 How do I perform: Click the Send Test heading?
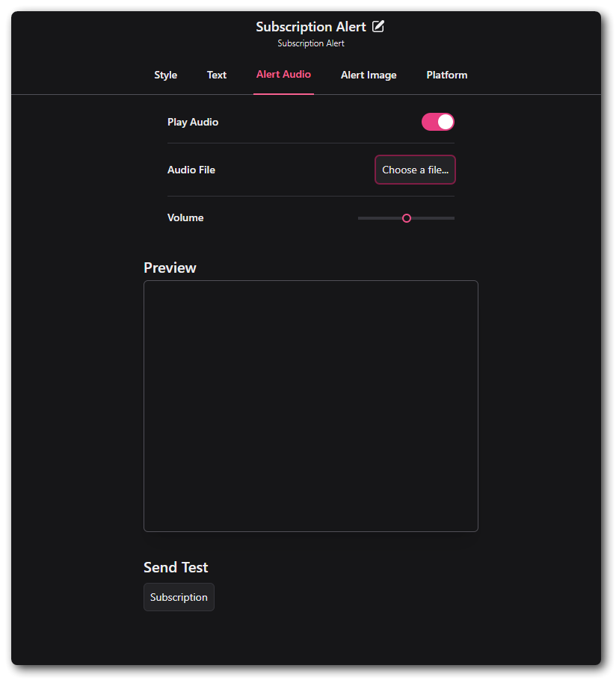176,567
